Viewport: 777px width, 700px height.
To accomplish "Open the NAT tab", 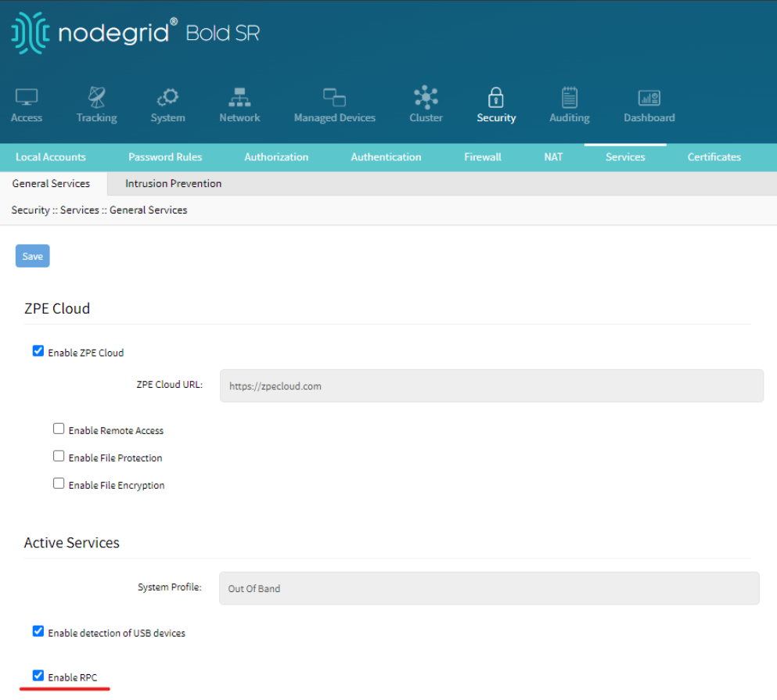I will pyautogui.click(x=553, y=157).
